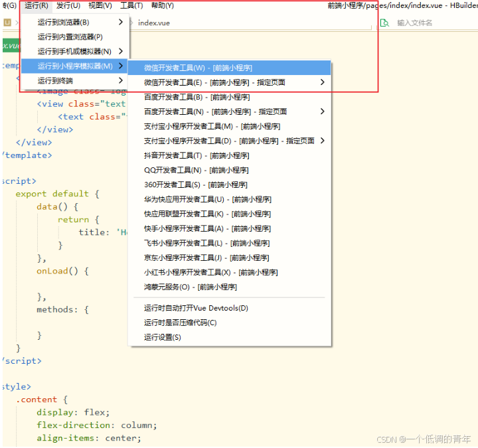The height and width of the screenshot is (448, 478).
Task: Click the orange project icon in breadcrumb
Action: pyautogui.click(x=7, y=23)
